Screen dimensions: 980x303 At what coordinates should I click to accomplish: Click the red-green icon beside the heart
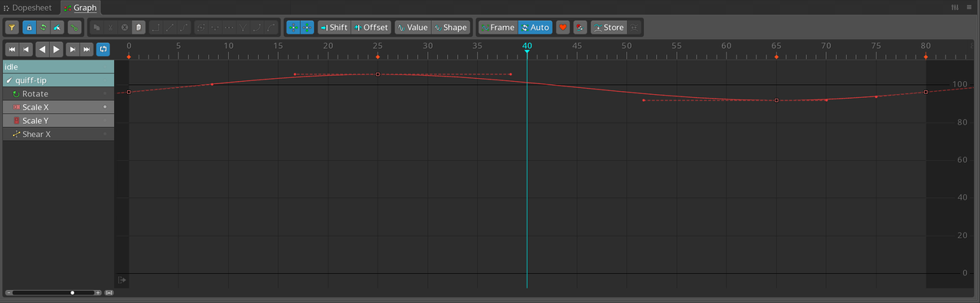pyautogui.click(x=580, y=28)
